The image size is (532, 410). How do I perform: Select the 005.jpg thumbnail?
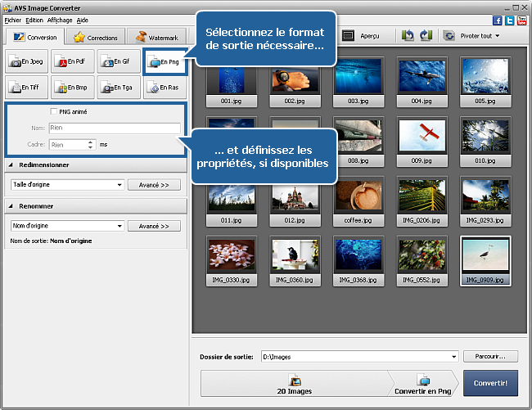pyautogui.click(x=485, y=82)
